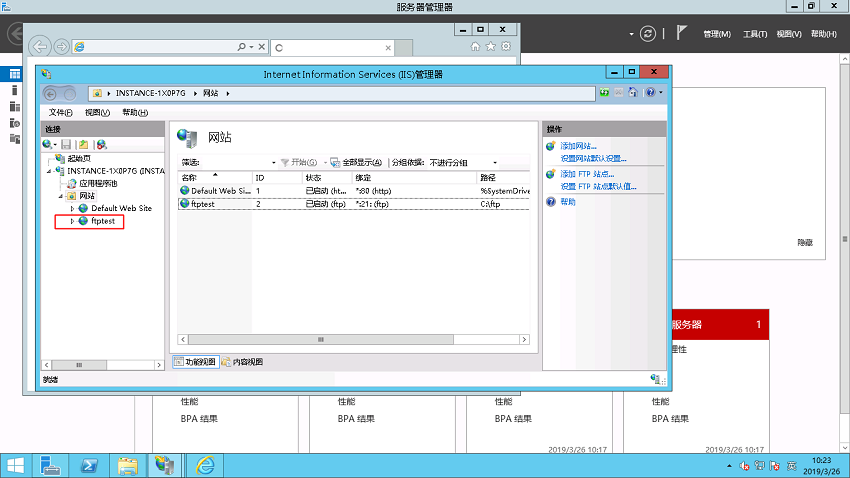The width and height of the screenshot is (850, 478).
Task: Expand the Default Web Site tree node
Action: tap(72, 209)
